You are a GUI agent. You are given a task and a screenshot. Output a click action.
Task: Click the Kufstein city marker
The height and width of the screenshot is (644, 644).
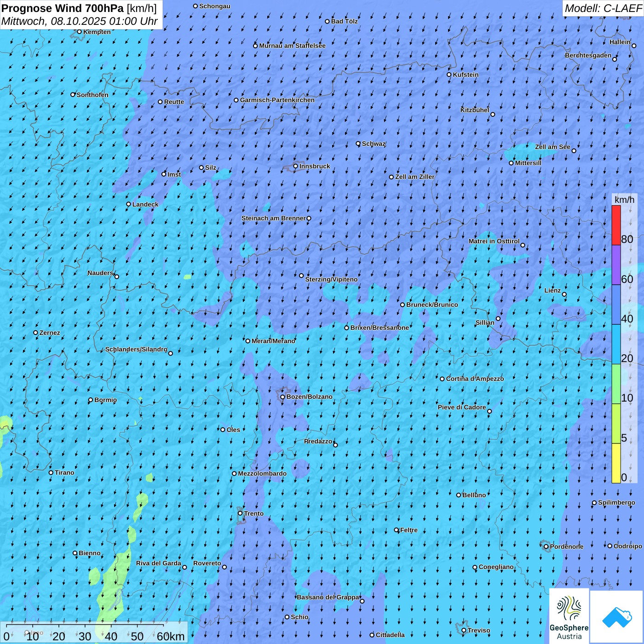449,75
